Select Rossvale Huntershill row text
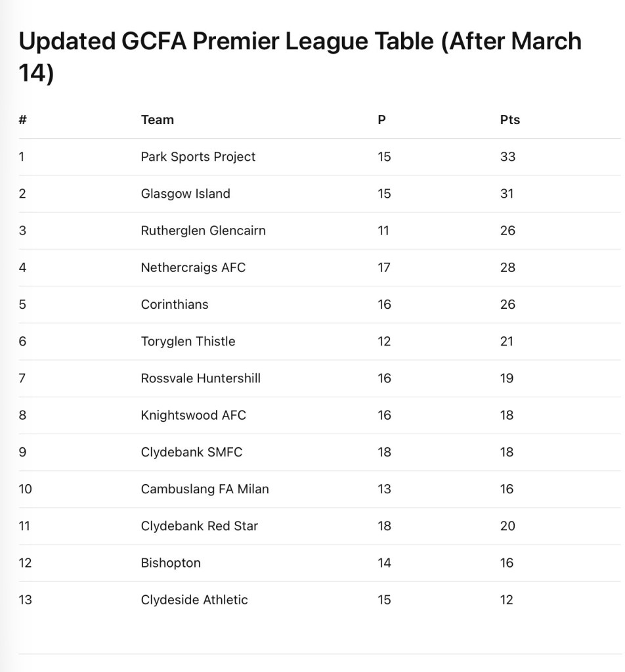 200,378
